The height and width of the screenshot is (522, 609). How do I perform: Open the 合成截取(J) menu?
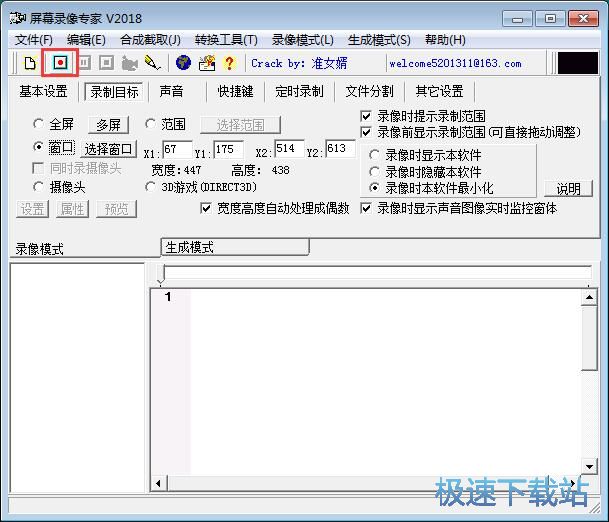click(150, 40)
